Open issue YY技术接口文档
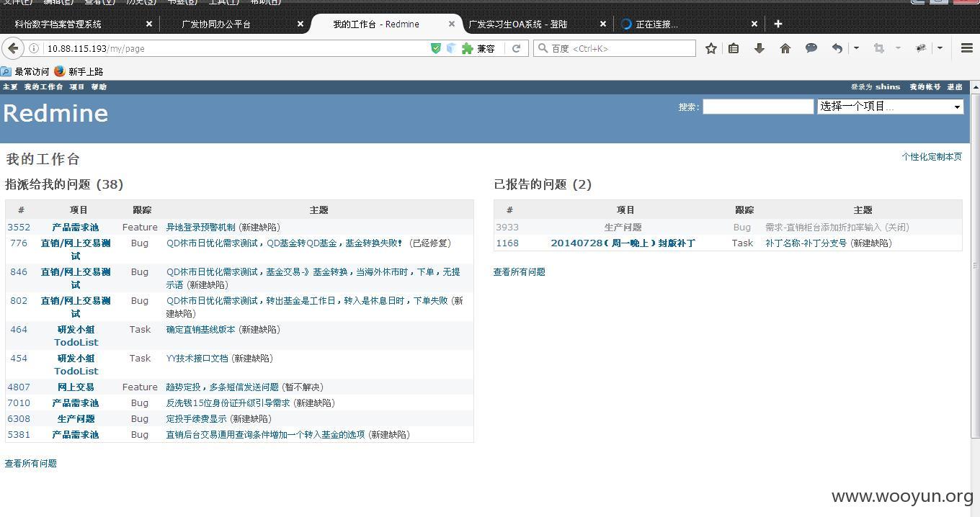Image resolution: width=980 pixels, height=517 pixels. (x=197, y=358)
